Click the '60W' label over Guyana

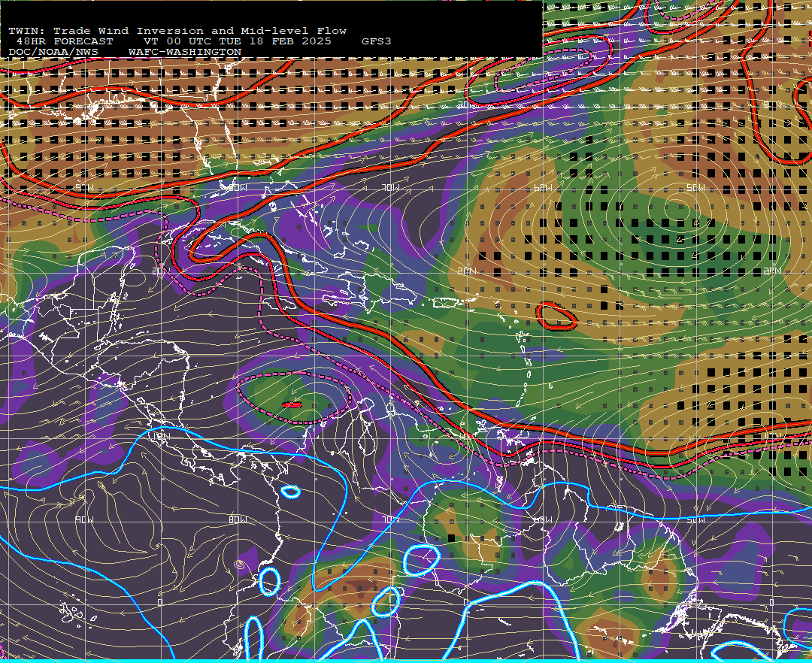coord(543,519)
